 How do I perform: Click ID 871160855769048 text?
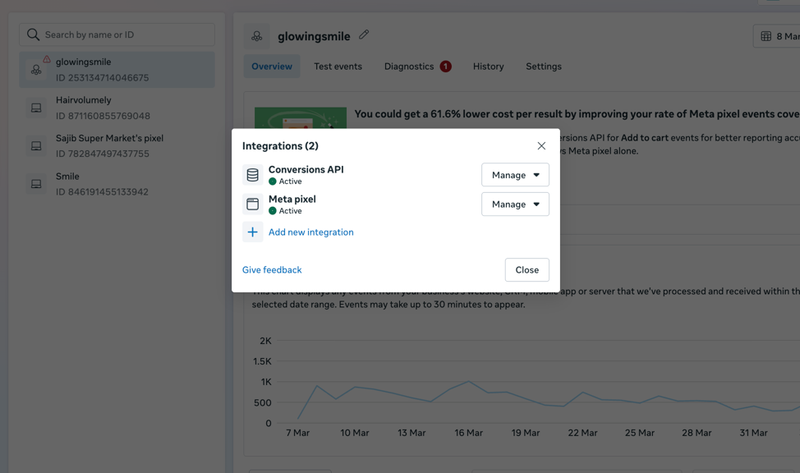tap(103, 116)
